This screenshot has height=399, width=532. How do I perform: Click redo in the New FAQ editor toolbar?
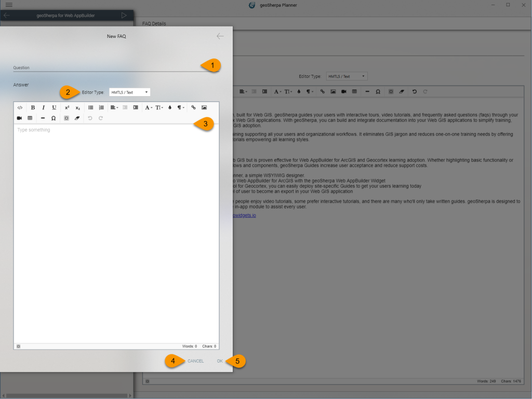(100, 118)
